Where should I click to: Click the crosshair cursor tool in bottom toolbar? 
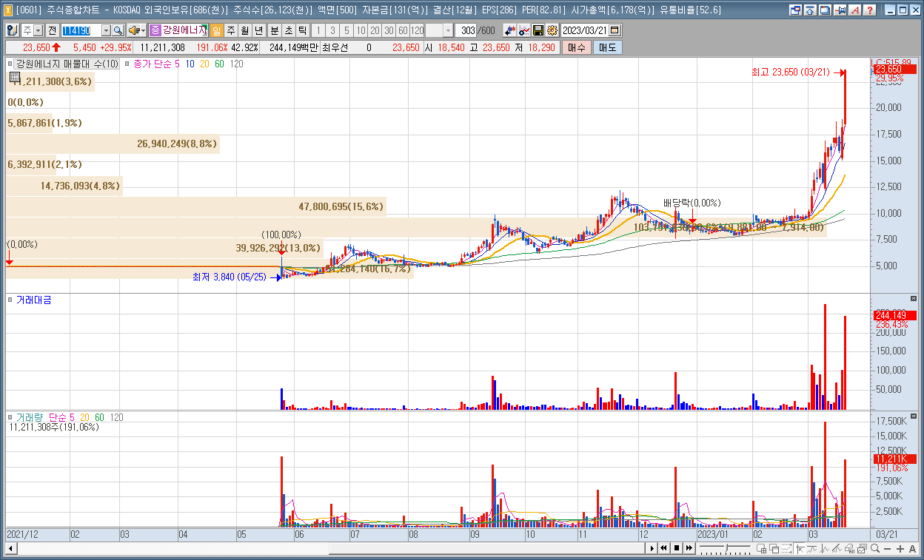(x=800, y=548)
